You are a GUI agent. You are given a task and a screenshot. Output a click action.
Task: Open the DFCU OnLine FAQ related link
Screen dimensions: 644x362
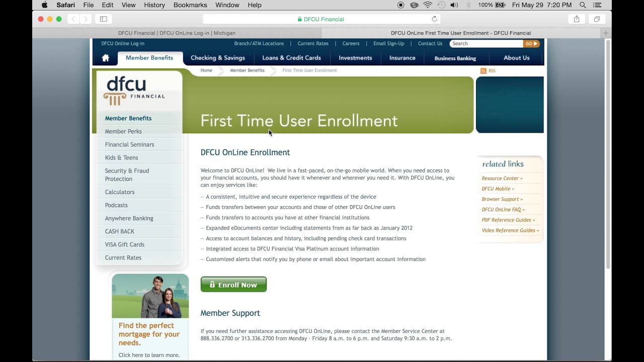click(503, 210)
